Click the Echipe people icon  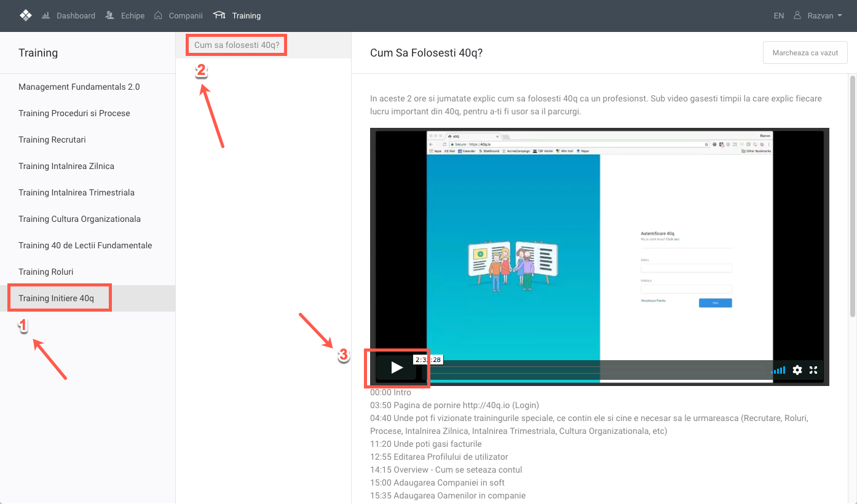pos(110,15)
